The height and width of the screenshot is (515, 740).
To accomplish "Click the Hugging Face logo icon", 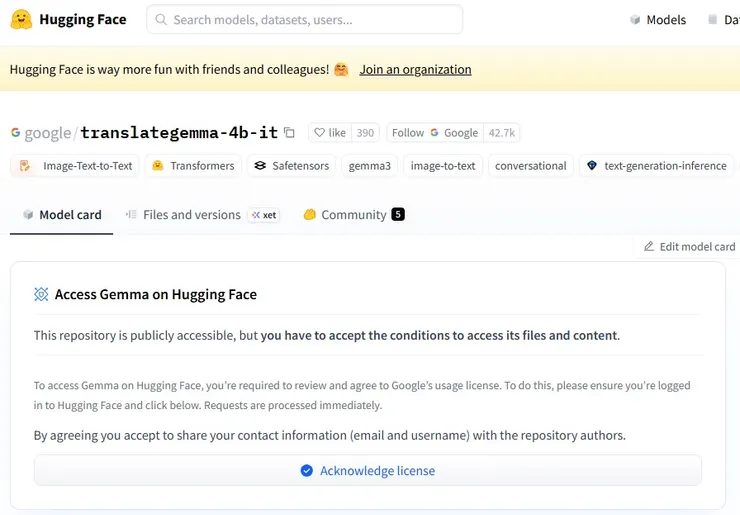I will (x=21, y=19).
